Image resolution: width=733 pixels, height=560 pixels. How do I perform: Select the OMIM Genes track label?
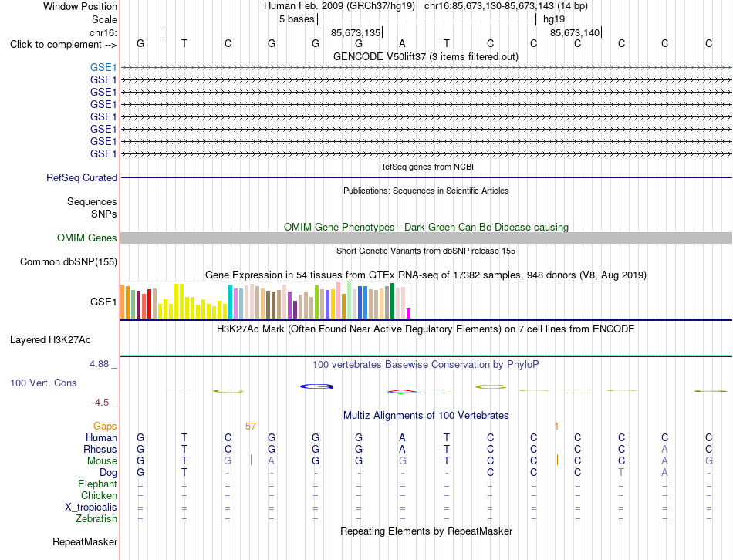click(x=87, y=238)
